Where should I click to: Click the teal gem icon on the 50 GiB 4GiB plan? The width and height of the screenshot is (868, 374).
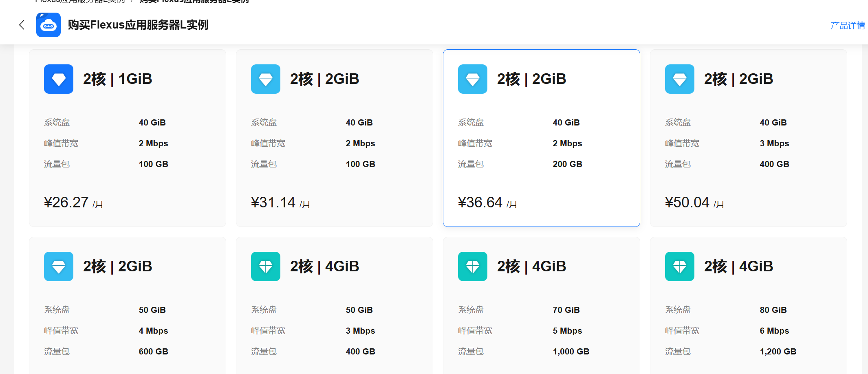tap(266, 266)
